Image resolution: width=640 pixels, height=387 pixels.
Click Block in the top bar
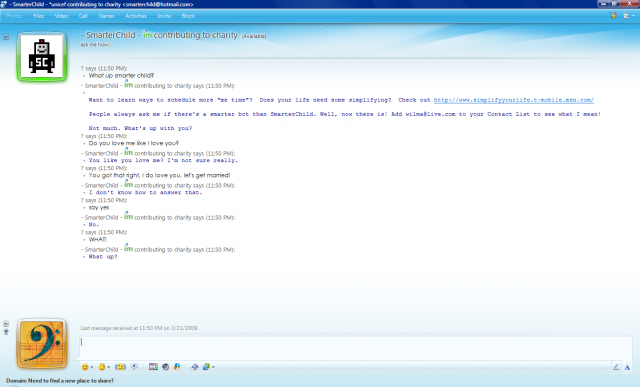[x=188, y=16]
